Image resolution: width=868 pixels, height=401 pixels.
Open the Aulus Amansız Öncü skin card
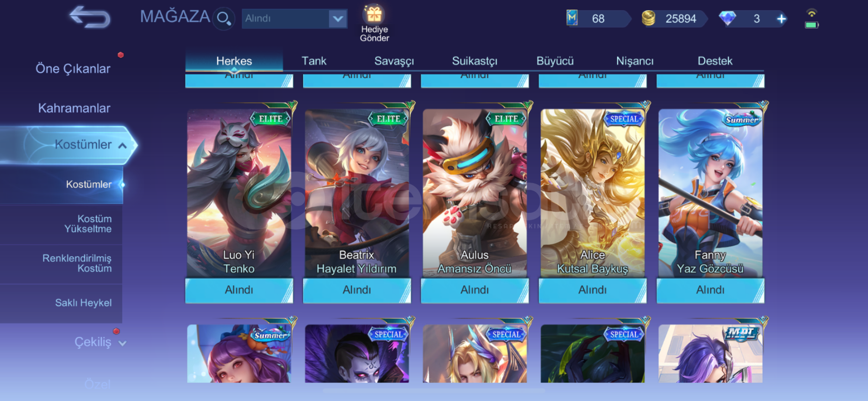[475, 193]
